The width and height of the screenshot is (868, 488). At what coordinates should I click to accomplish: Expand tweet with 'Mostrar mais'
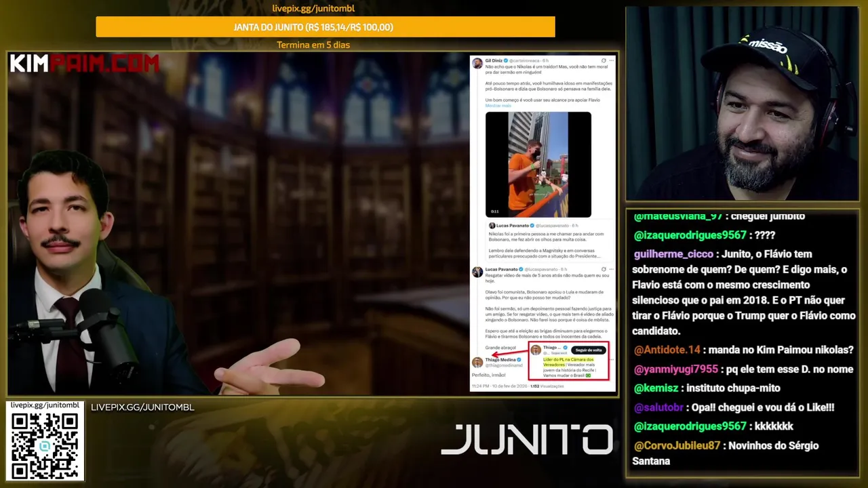[498, 106]
